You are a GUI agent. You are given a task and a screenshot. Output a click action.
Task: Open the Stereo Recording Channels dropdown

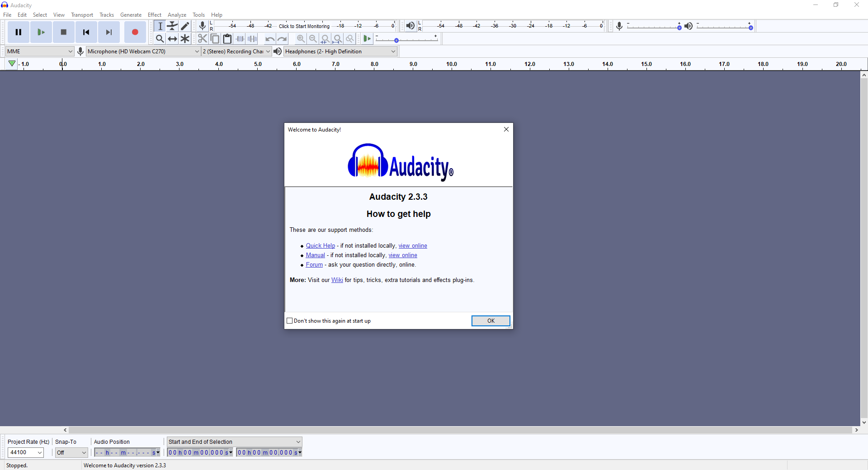[x=236, y=52]
